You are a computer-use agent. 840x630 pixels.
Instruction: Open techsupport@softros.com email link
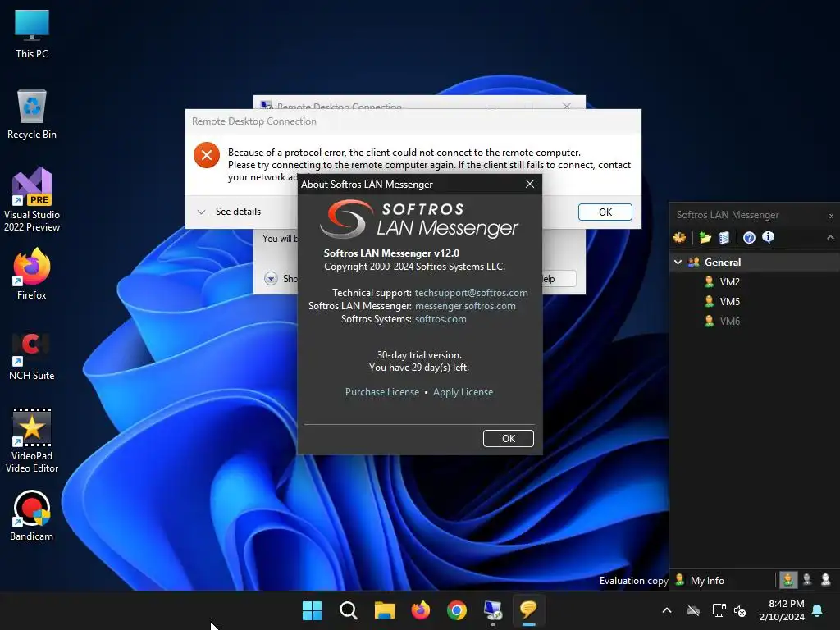click(471, 293)
